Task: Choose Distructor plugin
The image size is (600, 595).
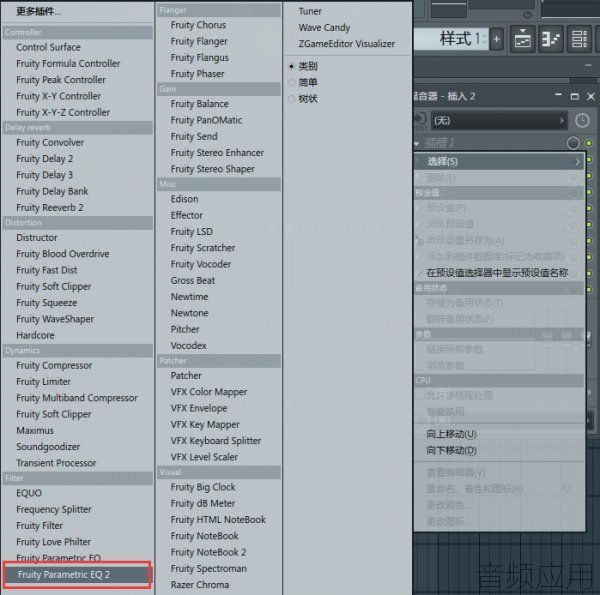Action: [x=37, y=238]
